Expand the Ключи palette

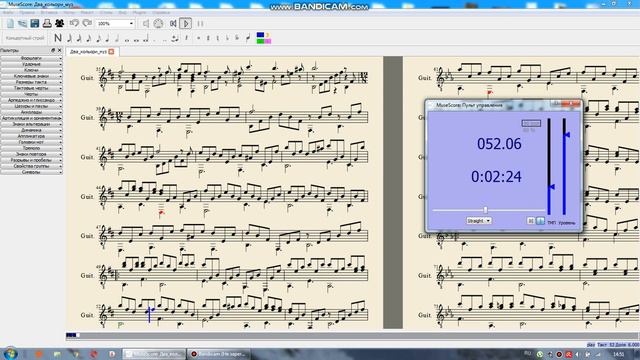tap(31, 70)
